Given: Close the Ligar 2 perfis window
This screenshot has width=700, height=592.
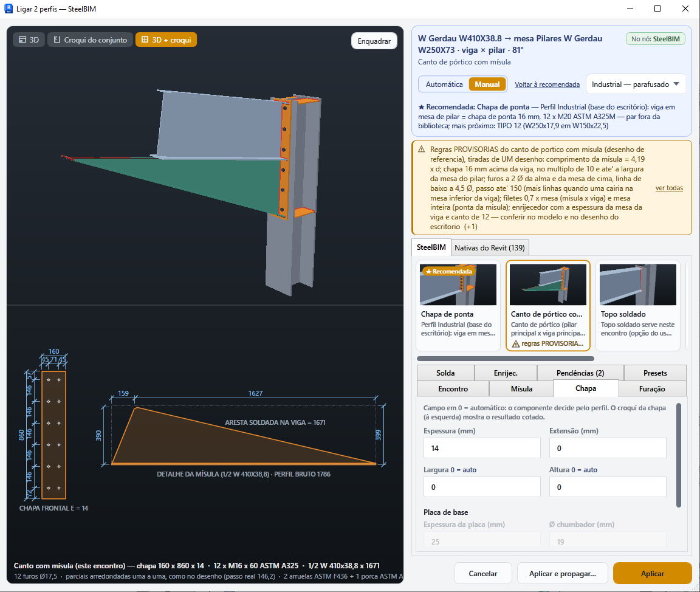Looking at the screenshot, I should click(685, 9).
